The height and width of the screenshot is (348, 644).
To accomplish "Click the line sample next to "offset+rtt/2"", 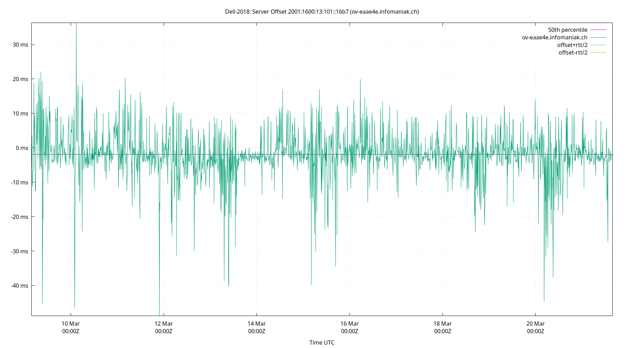I will click(x=598, y=45).
